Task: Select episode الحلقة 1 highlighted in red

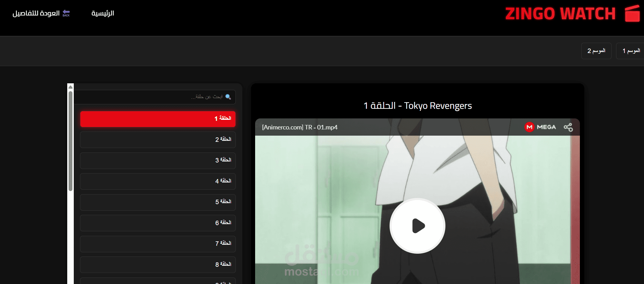Action: pyautogui.click(x=158, y=119)
